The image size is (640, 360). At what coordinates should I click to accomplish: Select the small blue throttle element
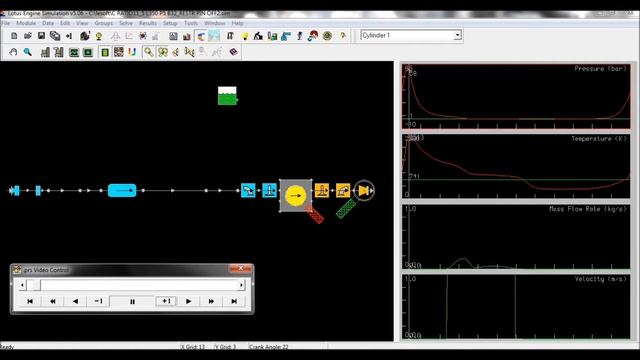(x=38, y=191)
